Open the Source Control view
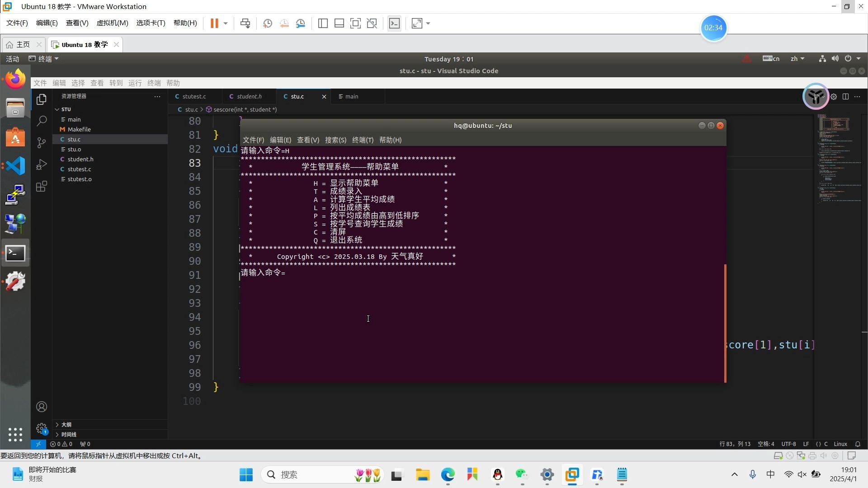Screen dimensions: 868x488 [x=42, y=143]
